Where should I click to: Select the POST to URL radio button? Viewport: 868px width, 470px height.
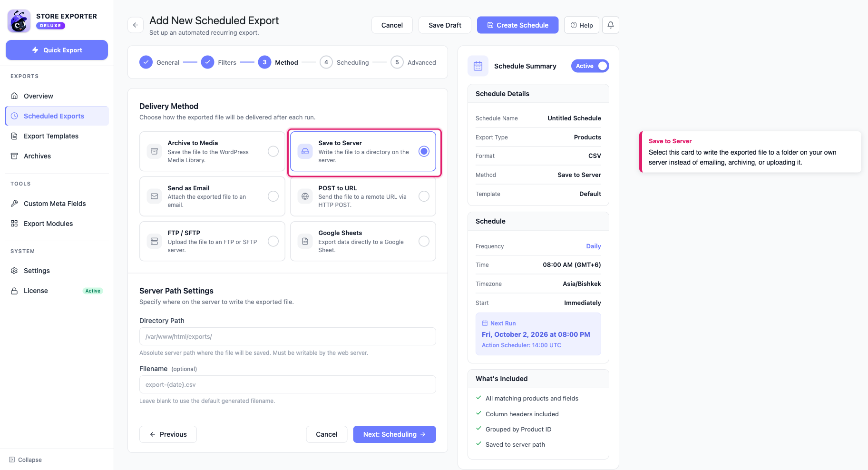tap(424, 196)
